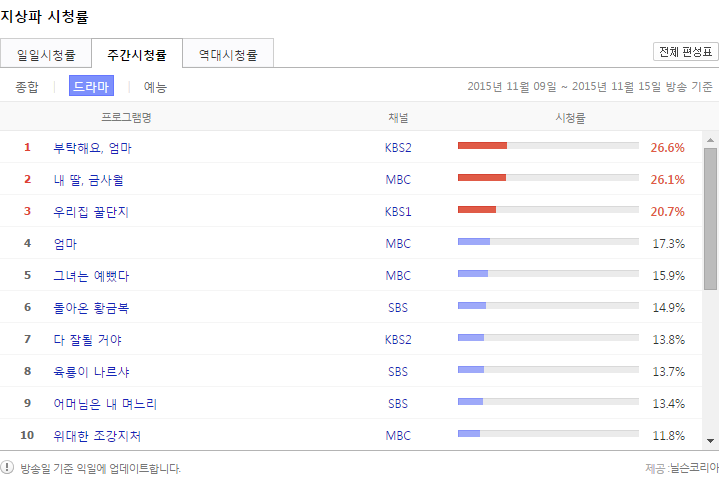Click the scrollbar down arrow
Image resolution: width=725 pixels, height=483 pixels.
click(710, 440)
